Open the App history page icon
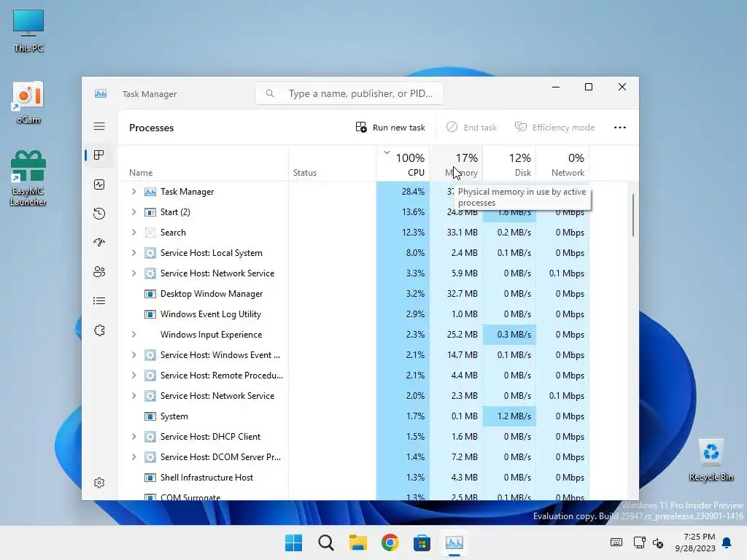The width and height of the screenshot is (747, 560). click(x=99, y=214)
